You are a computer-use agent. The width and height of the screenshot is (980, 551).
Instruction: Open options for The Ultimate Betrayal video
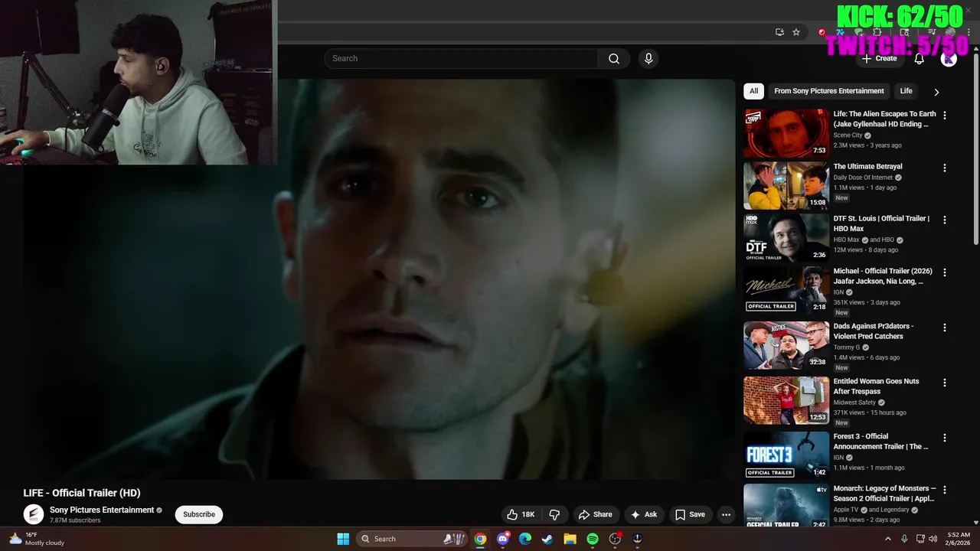pos(945,168)
